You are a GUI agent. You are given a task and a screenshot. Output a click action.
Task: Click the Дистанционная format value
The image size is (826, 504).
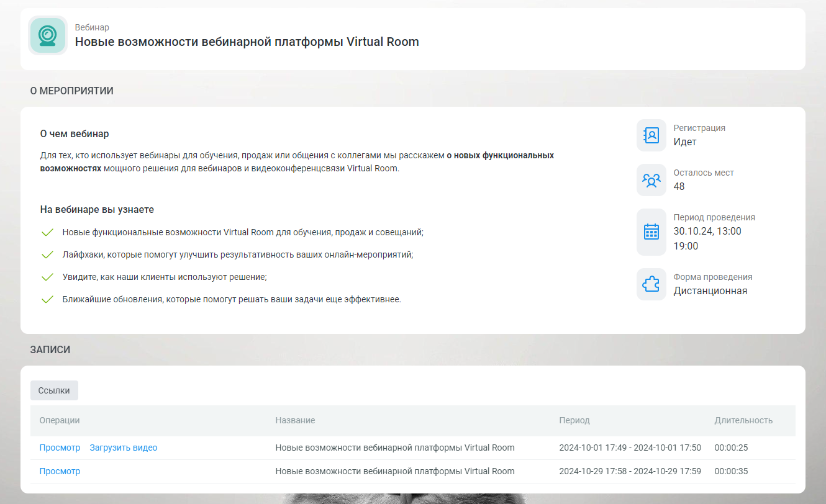pyautogui.click(x=710, y=290)
